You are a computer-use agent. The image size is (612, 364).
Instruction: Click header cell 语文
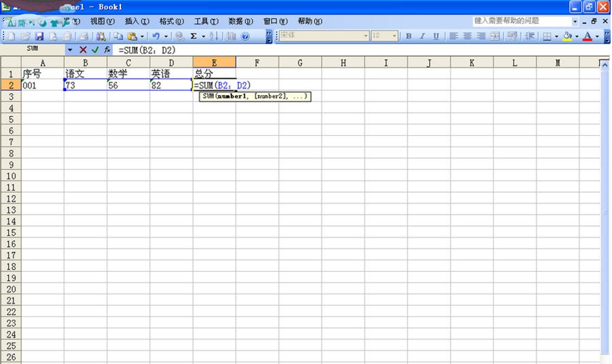pos(86,73)
